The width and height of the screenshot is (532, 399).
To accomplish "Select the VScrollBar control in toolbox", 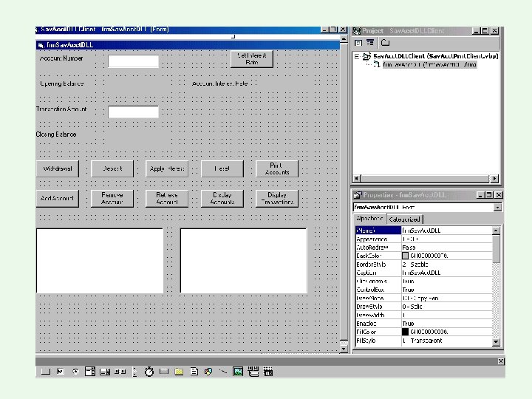I will 134,372.
